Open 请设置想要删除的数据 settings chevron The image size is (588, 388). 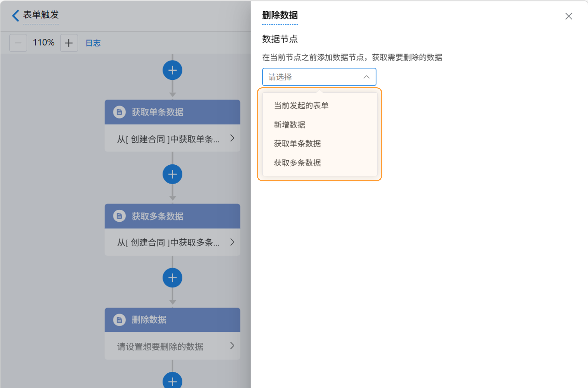232,346
